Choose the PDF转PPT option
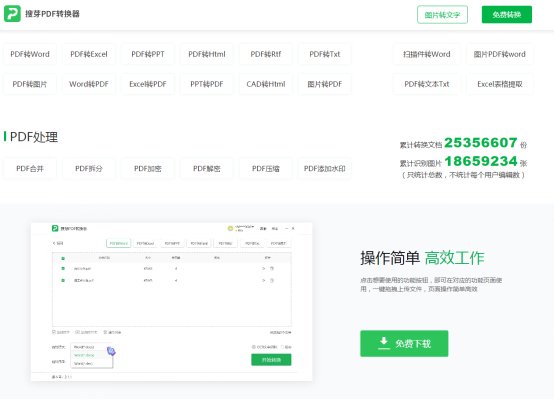 148,54
